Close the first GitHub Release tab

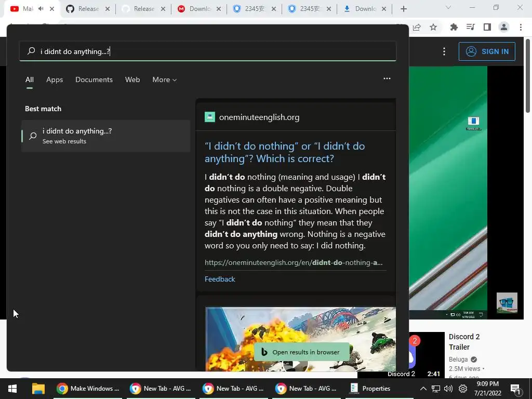[x=108, y=9]
